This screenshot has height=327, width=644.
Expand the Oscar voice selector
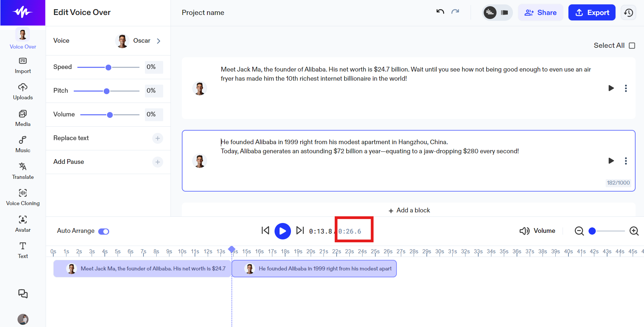click(x=158, y=41)
